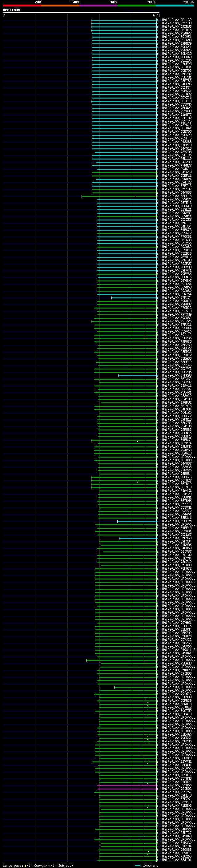Select hit label UniRef100_Q91627
Screen dimensions: 197x868
click(177, 694)
